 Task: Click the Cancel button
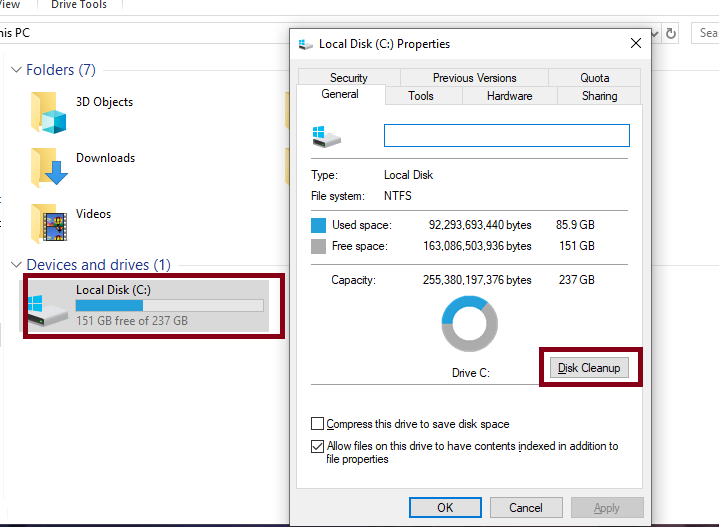(x=526, y=507)
